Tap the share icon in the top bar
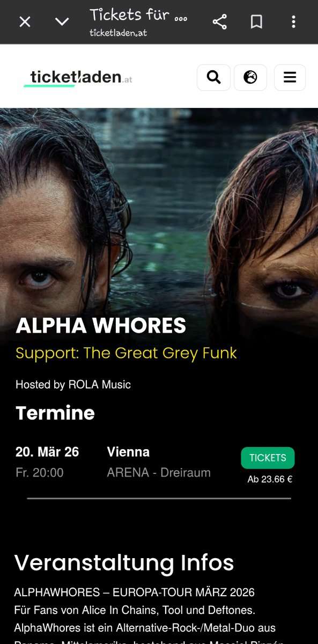The image size is (318, 644). [220, 22]
